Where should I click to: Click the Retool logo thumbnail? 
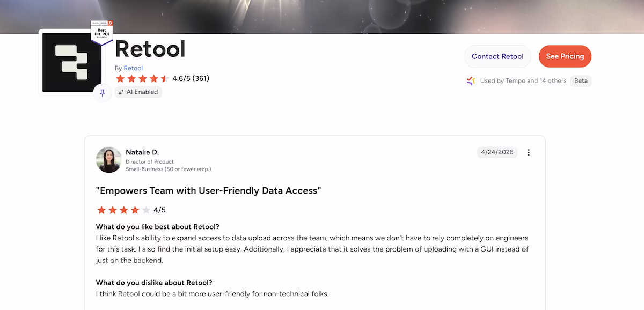click(71, 62)
